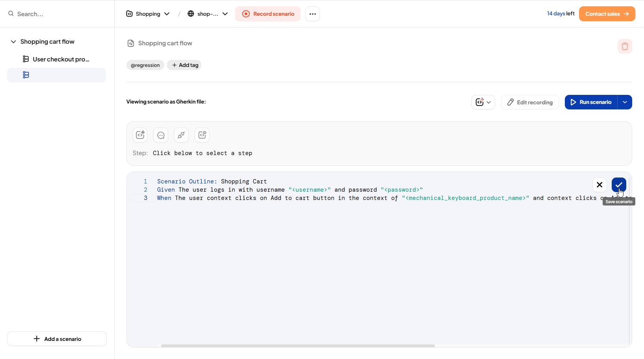Click Edit recording button

coord(530,102)
